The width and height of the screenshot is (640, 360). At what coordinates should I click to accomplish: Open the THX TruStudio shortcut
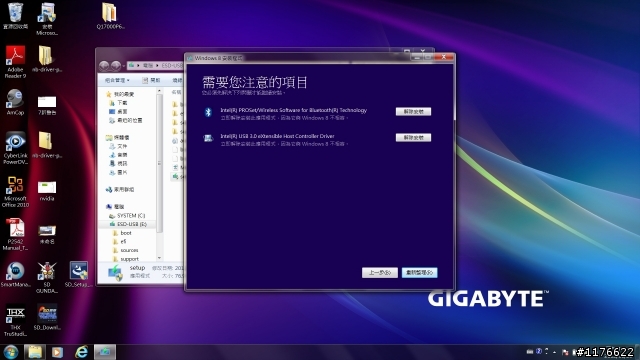16,321
